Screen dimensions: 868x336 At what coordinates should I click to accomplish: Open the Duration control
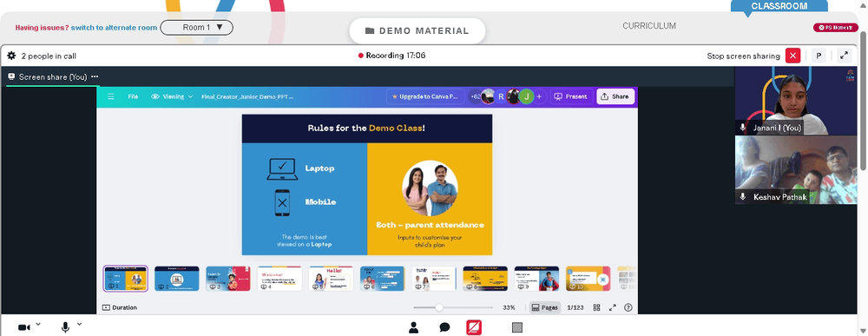click(120, 307)
